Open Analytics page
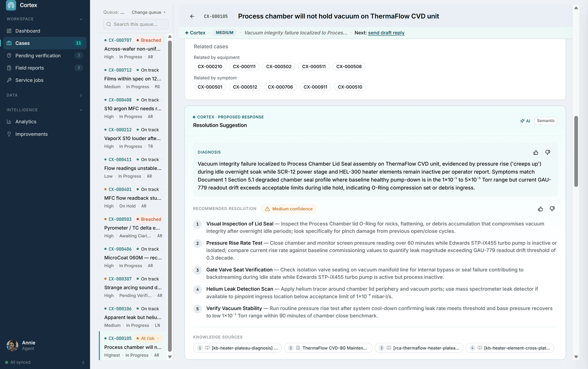The height and width of the screenshot is (369, 588). [45, 122]
